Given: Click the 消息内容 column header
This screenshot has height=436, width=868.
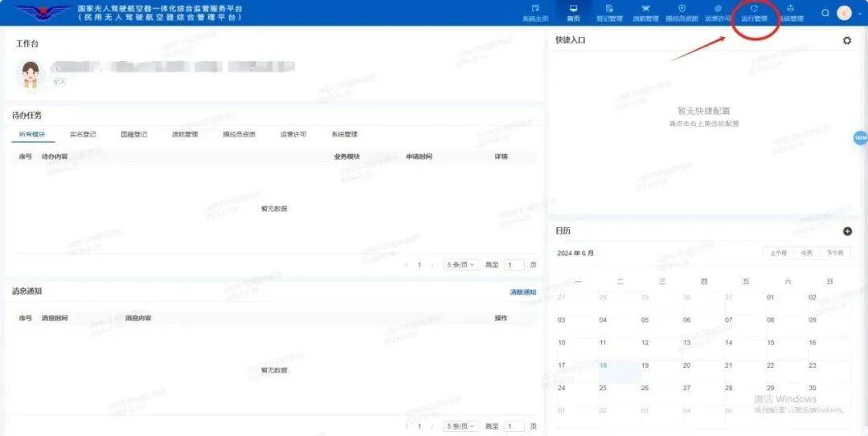Looking at the screenshot, I should [x=138, y=318].
